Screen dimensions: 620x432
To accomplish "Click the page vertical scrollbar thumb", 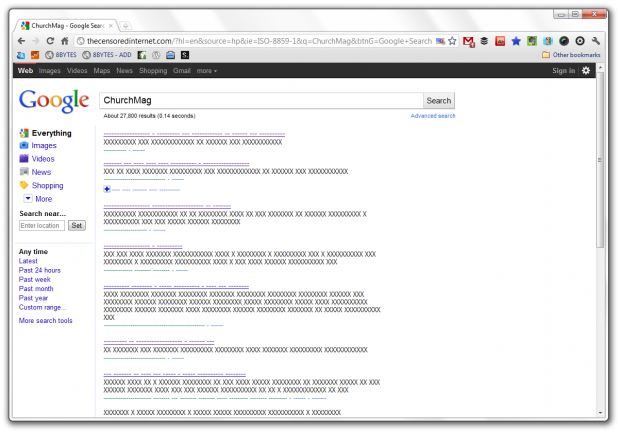I will (600, 160).
